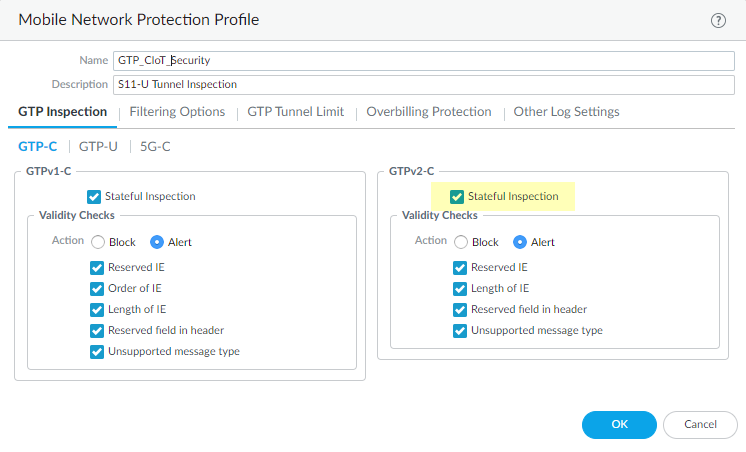The height and width of the screenshot is (452, 746).
Task: Click the Cancel button
Action: 700,424
